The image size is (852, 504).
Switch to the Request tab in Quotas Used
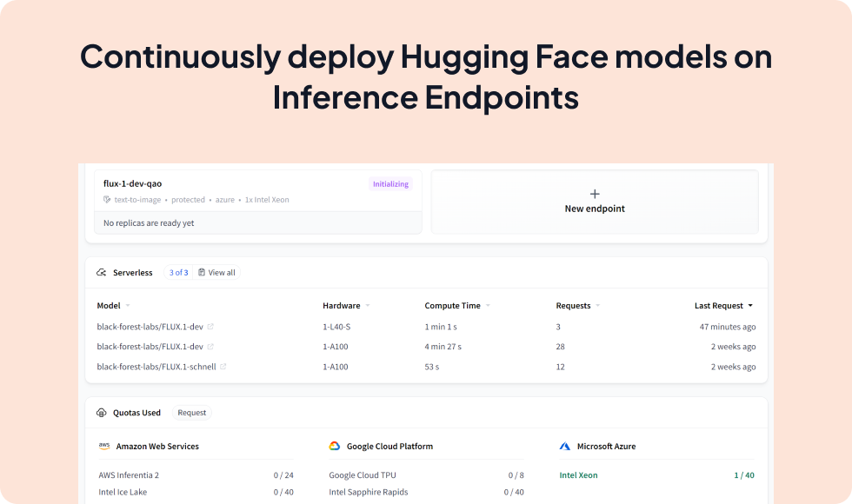point(191,413)
